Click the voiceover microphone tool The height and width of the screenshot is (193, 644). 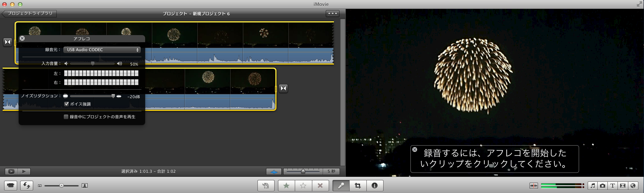pyautogui.click(x=341, y=186)
